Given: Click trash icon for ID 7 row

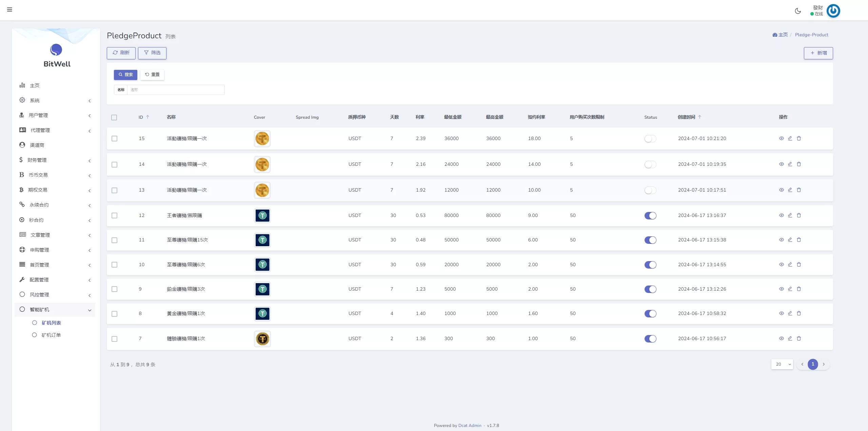Looking at the screenshot, I should click(798, 338).
